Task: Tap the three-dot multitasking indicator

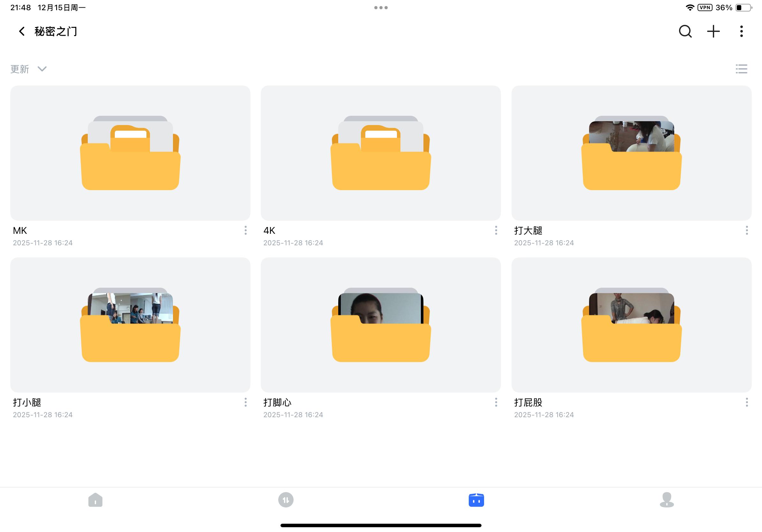Action: (x=381, y=8)
